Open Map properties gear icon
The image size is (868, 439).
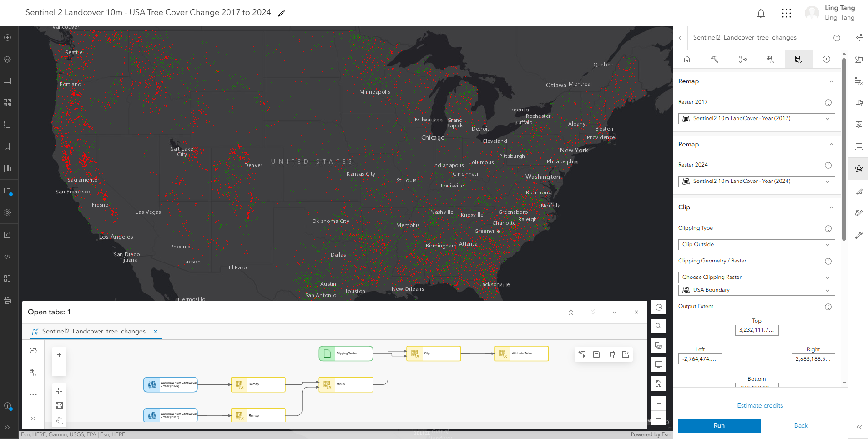[7, 212]
